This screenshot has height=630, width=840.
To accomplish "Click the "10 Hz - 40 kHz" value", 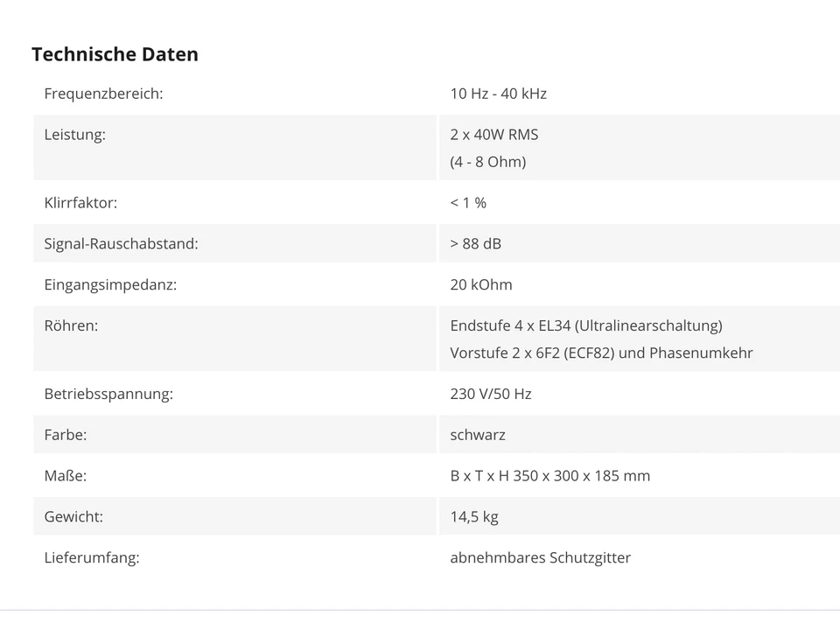I will point(498,94).
